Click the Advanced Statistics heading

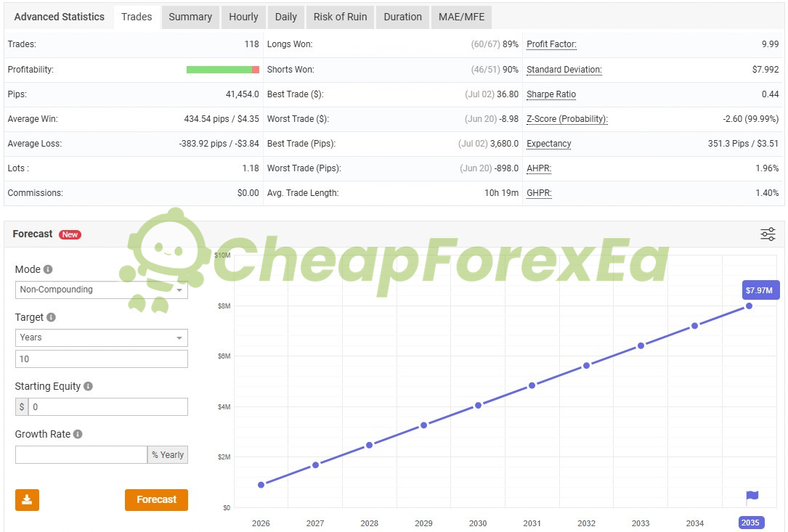click(x=60, y=17)
